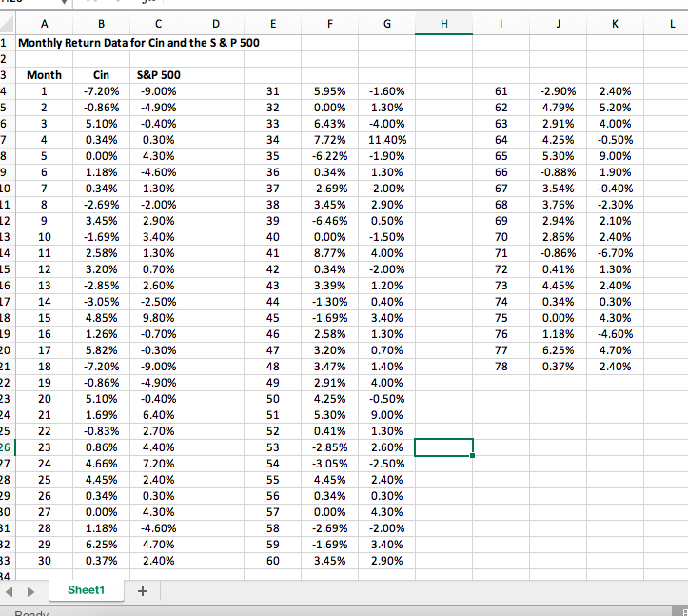Click Cin value 5.95% for month 31
Screen dimensions: 688x616
[x=329, y=91]
